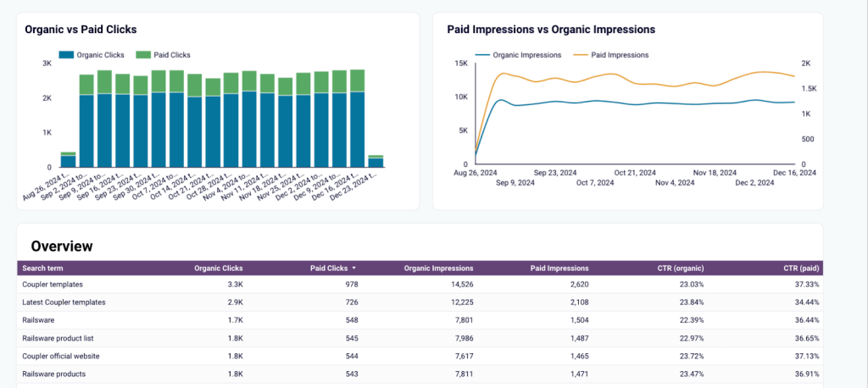The width and height of the screenshot is (868, 388).
Task: Click the 'Railsware' search term cell
Action: click(x=38, y=320)
